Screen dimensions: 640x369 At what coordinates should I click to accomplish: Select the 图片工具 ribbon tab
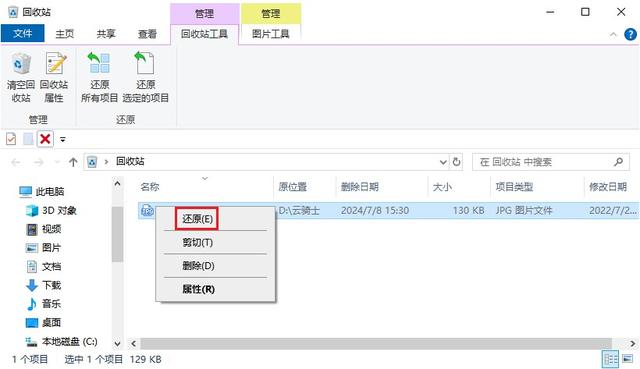coord(271,34)
